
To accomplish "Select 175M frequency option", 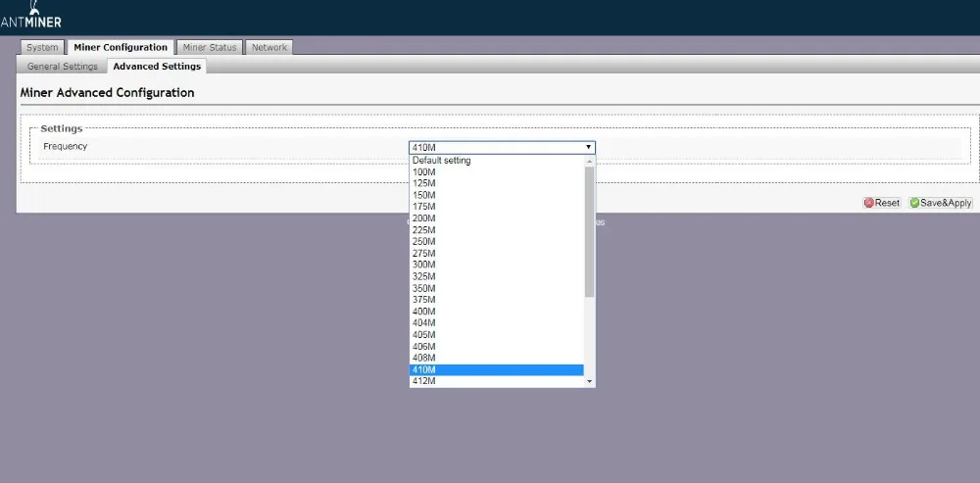I will tap(497, 207).
